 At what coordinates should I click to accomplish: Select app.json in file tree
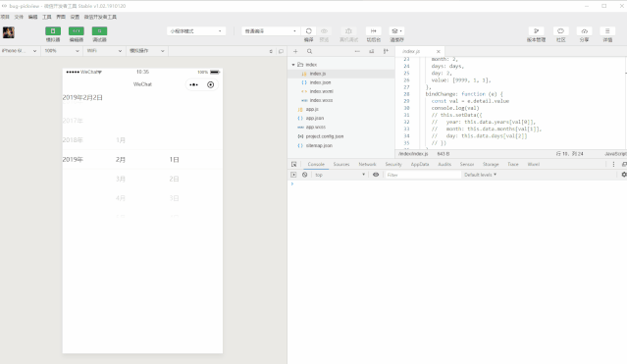[x=341, y=118]
